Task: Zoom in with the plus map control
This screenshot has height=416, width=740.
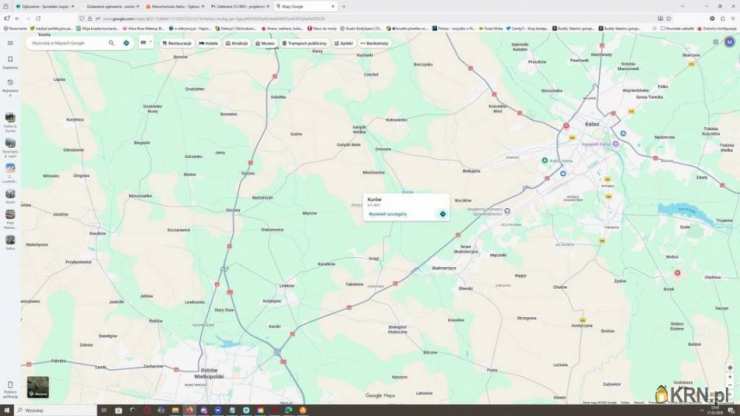Action: click(x=730, y=377)
